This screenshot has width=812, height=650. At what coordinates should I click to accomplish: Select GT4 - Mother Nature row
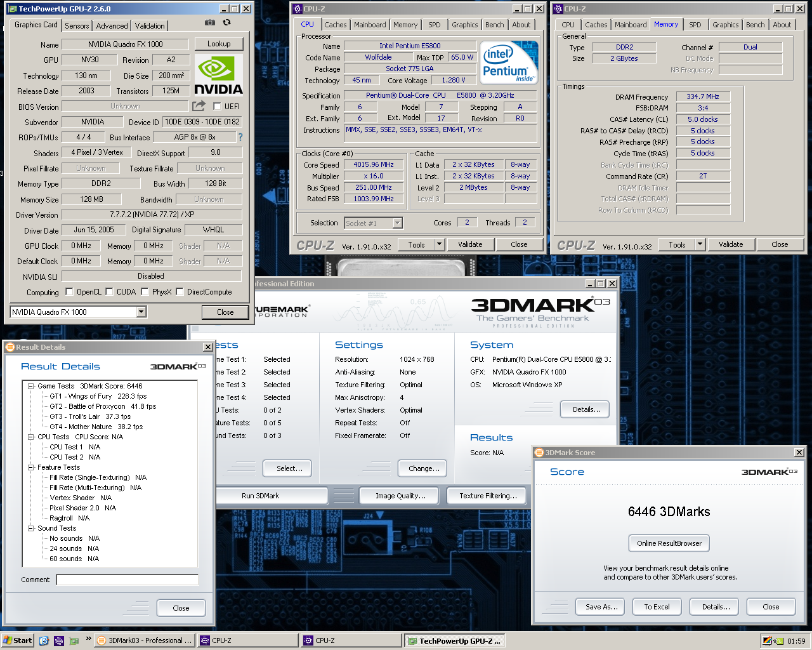coord(96,427)
